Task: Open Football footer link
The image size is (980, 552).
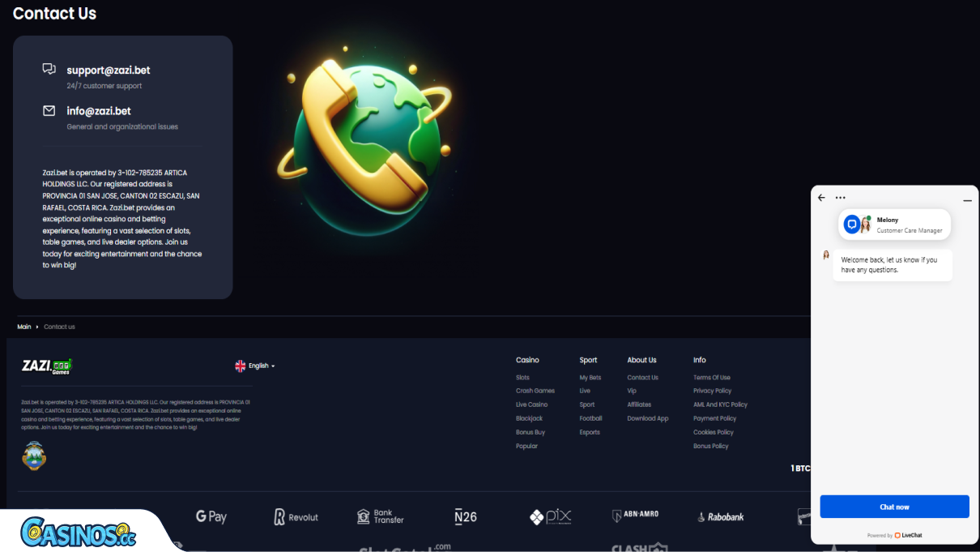Action: [590, 418]
